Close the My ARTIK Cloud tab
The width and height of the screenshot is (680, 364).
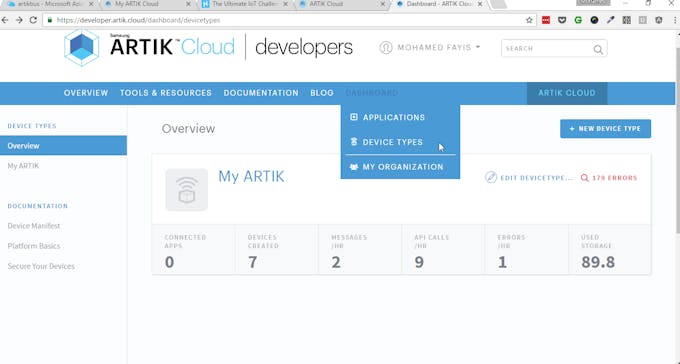pos(188,4)
